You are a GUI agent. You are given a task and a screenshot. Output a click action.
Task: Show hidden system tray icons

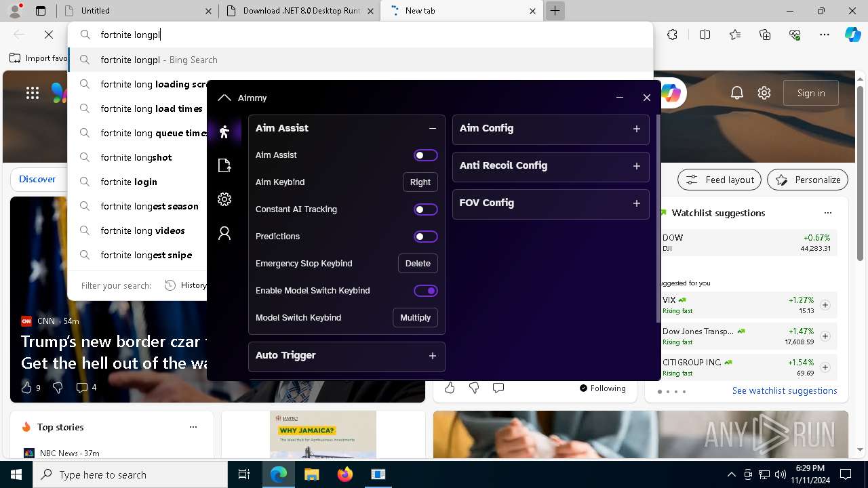[x=731, y=474]
